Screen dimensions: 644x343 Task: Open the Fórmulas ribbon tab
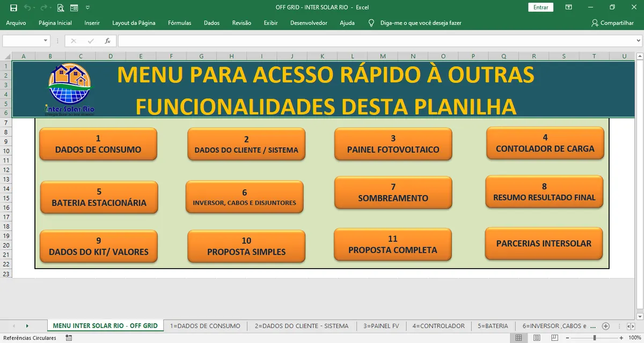click(x=180, y=23)
